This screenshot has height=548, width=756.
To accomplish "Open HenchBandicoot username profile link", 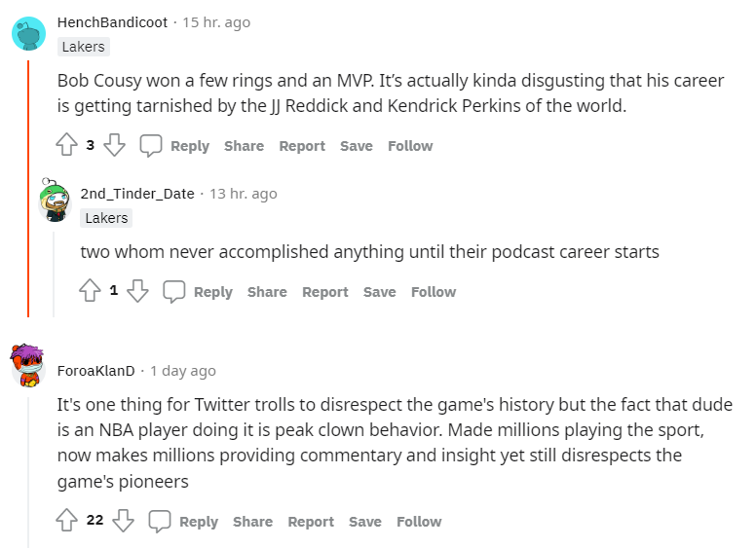I will pyautogui.click(x=112, y=22).
